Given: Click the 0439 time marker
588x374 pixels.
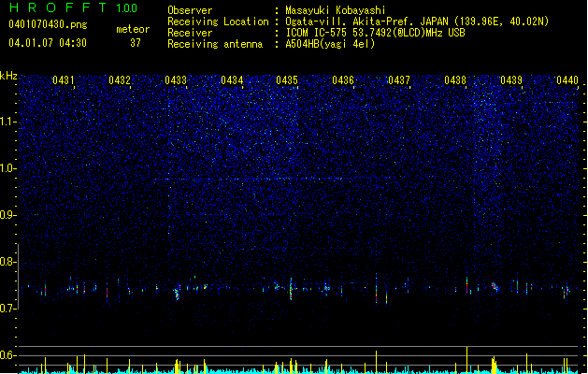Looking at the screenshot, I should coord(511,80).
